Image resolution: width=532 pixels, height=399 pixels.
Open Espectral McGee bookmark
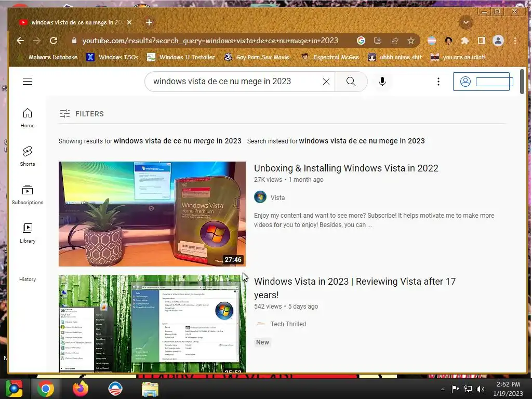click(330, 57)
